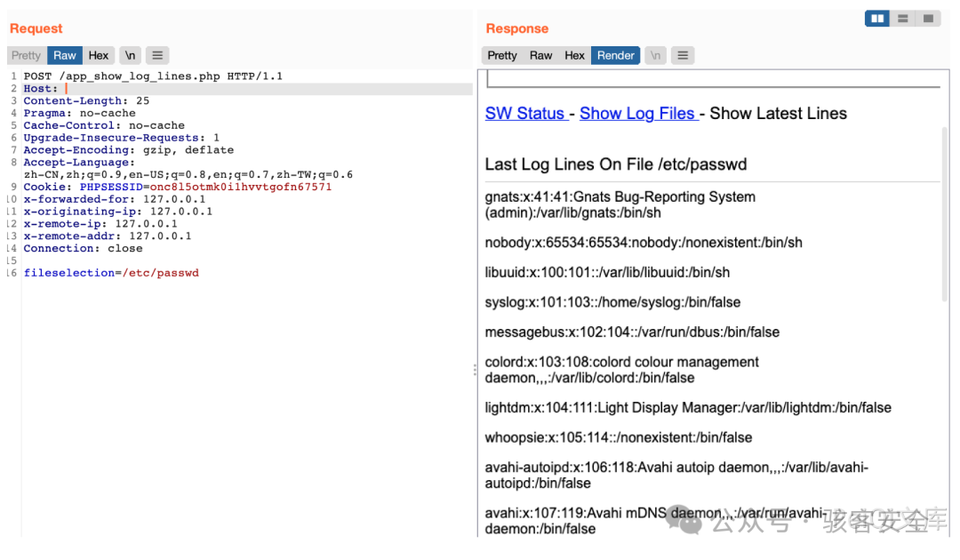Click the Response panel title
The height and width of the screenshot is (560, 960).
coord(517,28)
